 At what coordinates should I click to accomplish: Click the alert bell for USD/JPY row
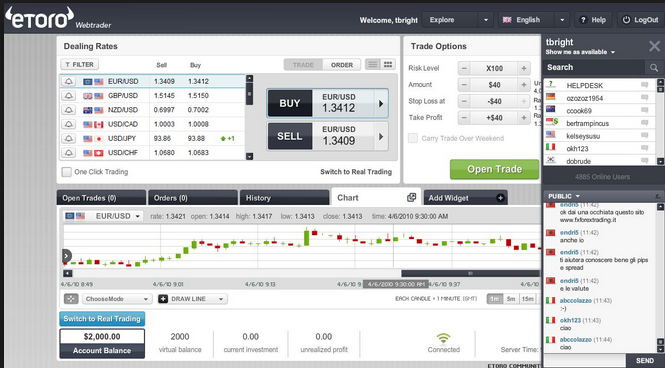69,139
